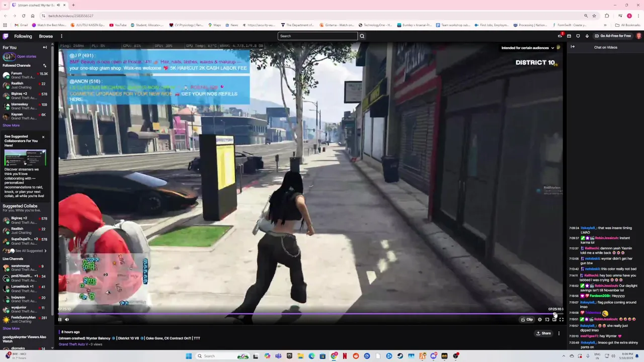This screenshot has height=362, width=644.
Task: Open the Bits icon in the header
Action: (587, 36)
